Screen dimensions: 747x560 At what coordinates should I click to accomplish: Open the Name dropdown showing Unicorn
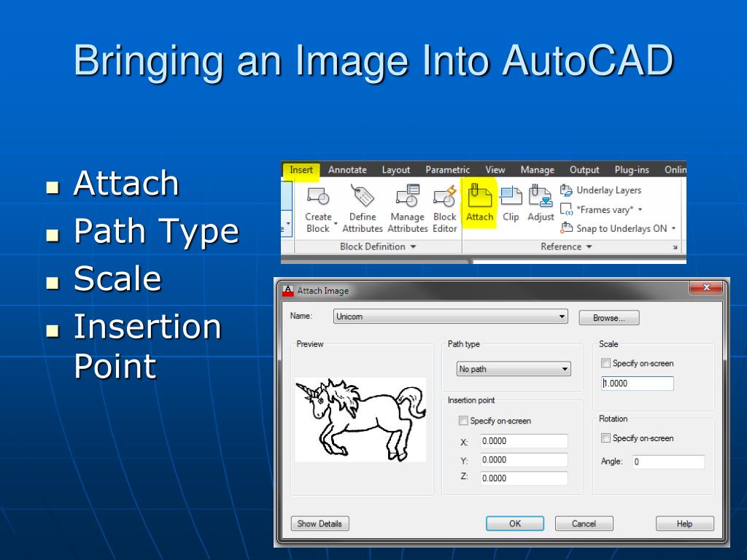pos(451,316)
